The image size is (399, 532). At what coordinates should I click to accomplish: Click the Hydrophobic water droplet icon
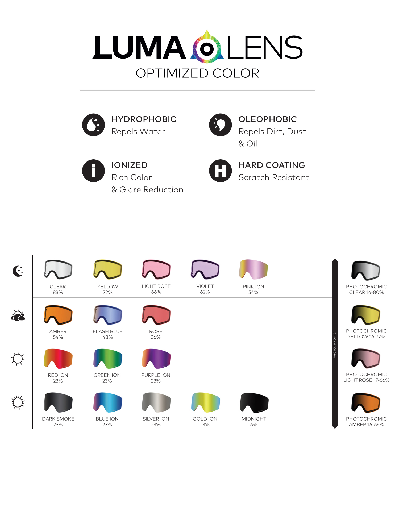point(93,125)
